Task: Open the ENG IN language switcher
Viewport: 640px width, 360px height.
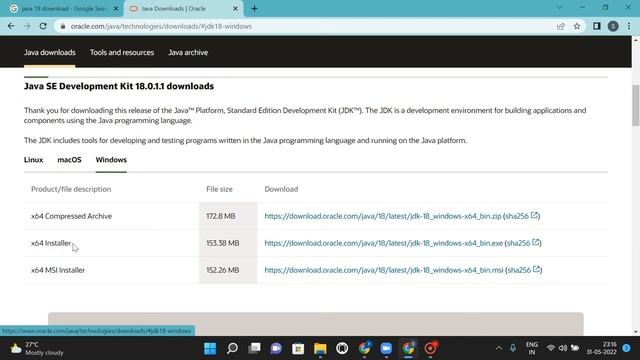Action: pyautogui.click(x=532, y=348)
